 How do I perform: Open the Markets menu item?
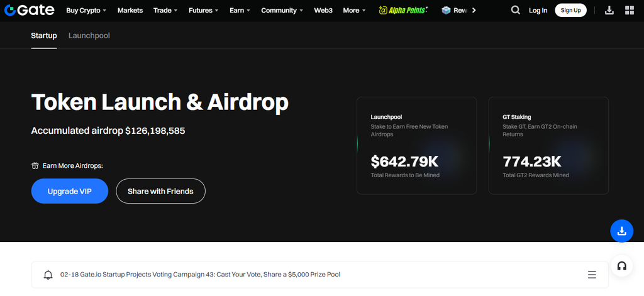[x=130, y=10]
